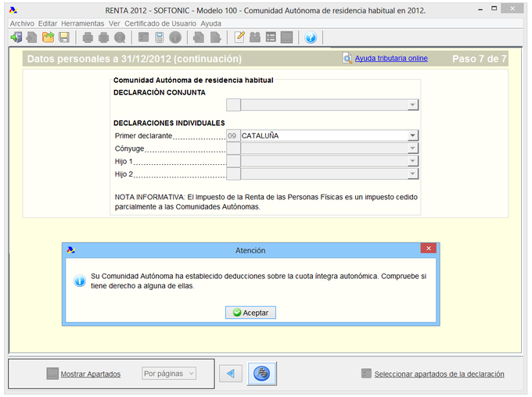
Task: Click the export document arrow icon
Action: click(x=215, y=37)
